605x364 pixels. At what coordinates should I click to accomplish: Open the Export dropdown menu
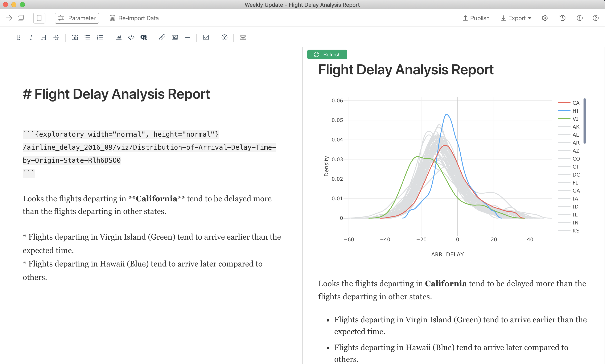(x=516, y=18)
